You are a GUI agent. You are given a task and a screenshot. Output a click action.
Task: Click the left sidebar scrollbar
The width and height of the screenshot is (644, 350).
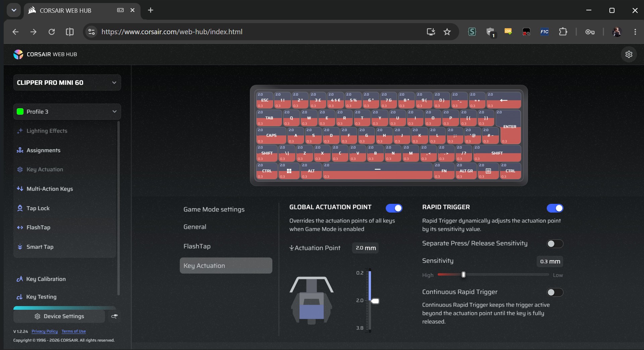118,208
